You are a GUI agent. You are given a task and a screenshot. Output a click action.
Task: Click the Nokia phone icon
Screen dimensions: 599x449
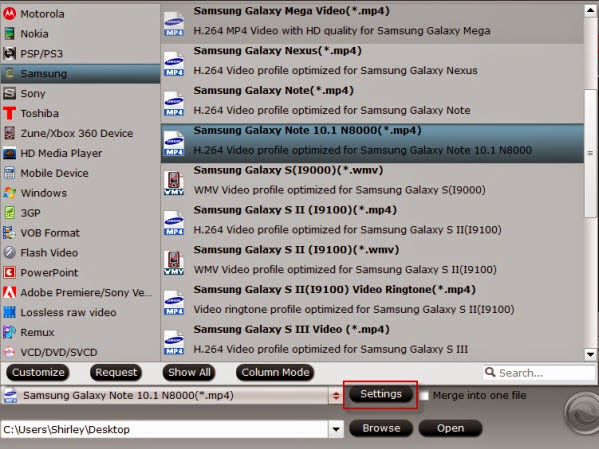click(10, 34)
